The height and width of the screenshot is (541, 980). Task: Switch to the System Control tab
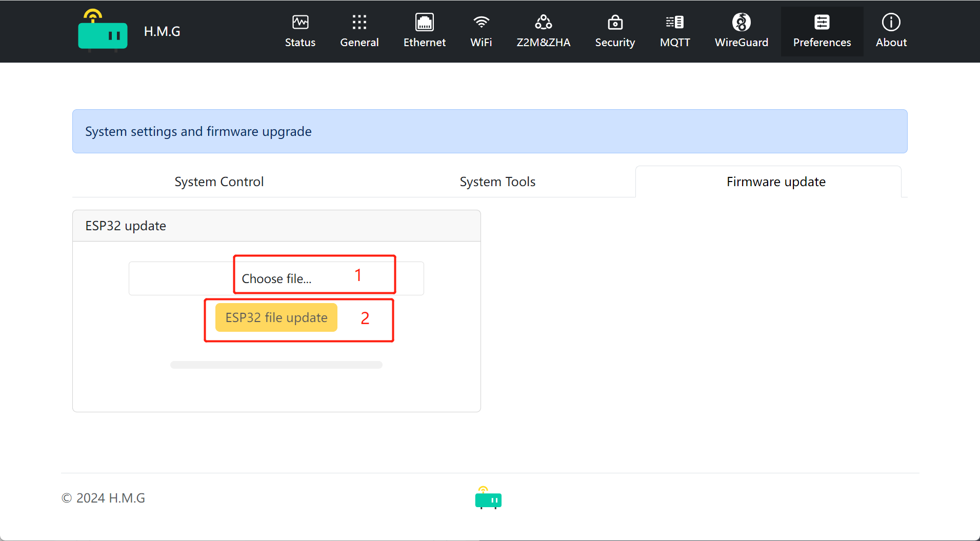(219, 182)
